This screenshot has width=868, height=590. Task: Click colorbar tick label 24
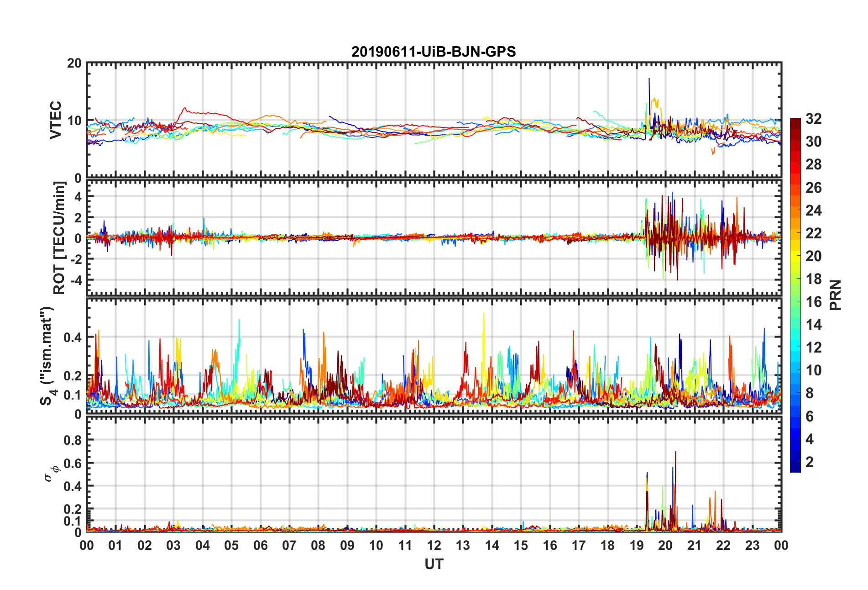(x=813, y=211)
